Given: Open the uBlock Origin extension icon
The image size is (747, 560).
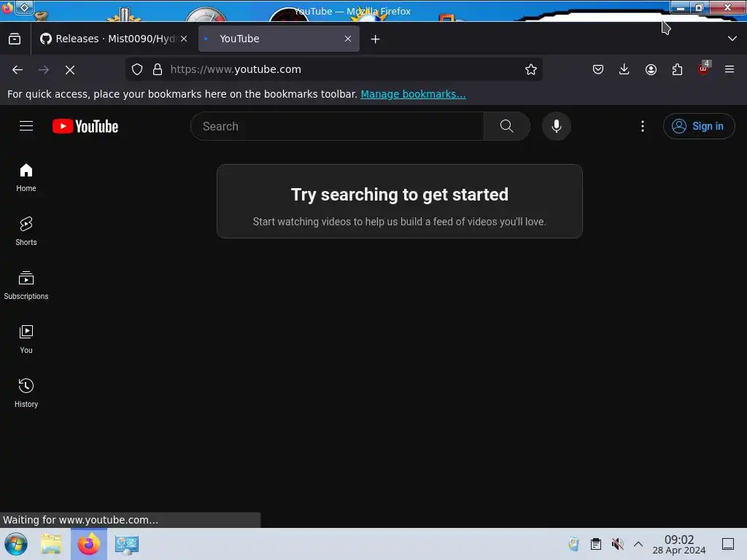Looking at the screenshot, I should (x=704, y=69).
